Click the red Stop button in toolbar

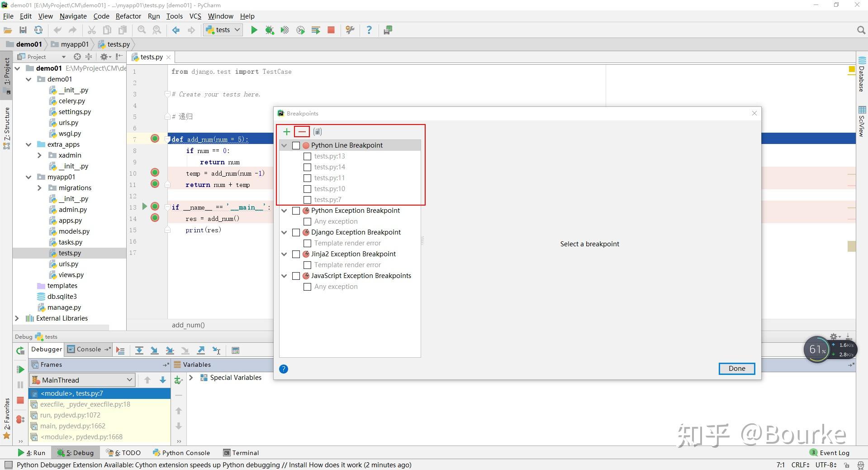pyautogui.click(x=331, y=30)
